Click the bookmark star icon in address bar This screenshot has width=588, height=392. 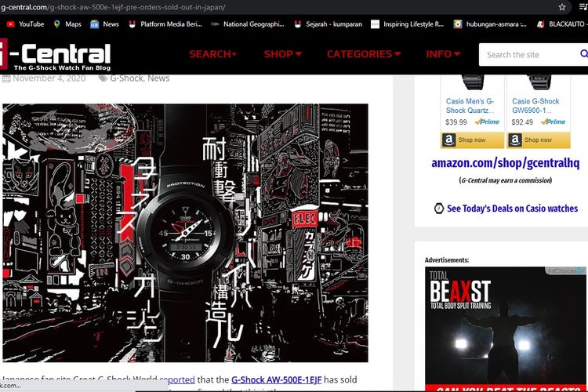point(562,7)
